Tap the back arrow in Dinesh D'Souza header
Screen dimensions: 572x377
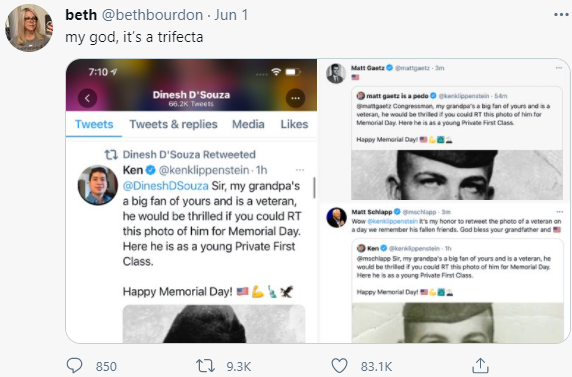point(88,98)
